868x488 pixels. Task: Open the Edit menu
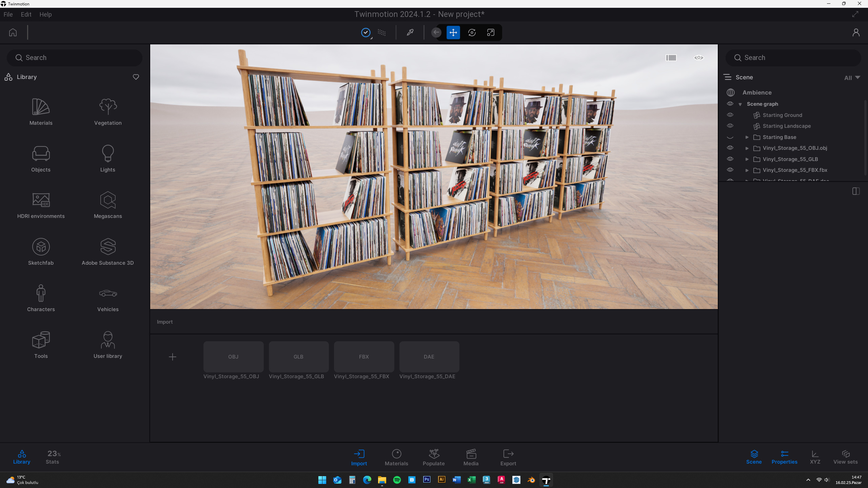[26, 15]
